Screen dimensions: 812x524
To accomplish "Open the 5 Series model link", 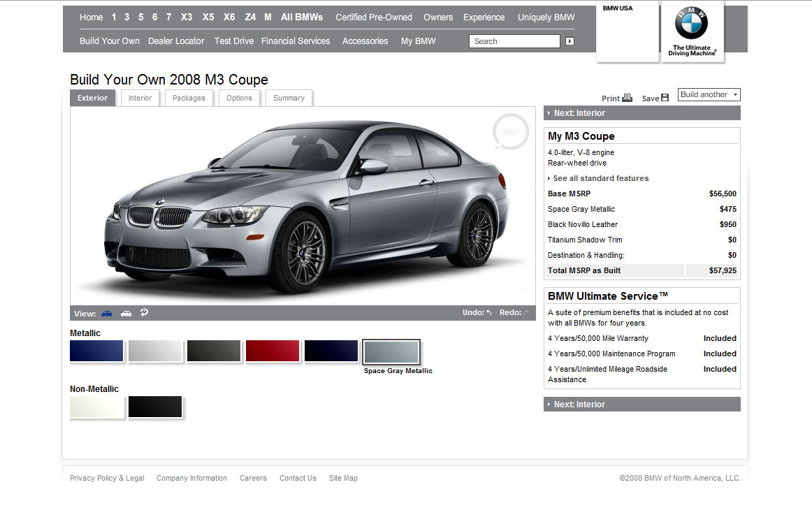I will (x=141, y=17).
